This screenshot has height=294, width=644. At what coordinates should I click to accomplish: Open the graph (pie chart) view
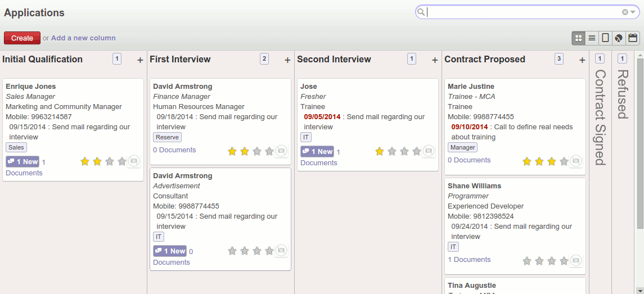(x=619, y=38)
